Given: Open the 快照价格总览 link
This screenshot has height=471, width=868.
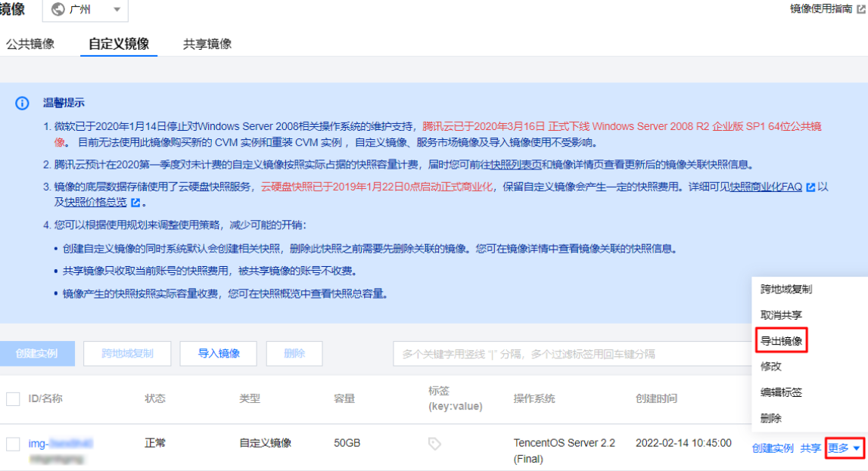Looking at the screenshot, I should [x=96, y=203].
